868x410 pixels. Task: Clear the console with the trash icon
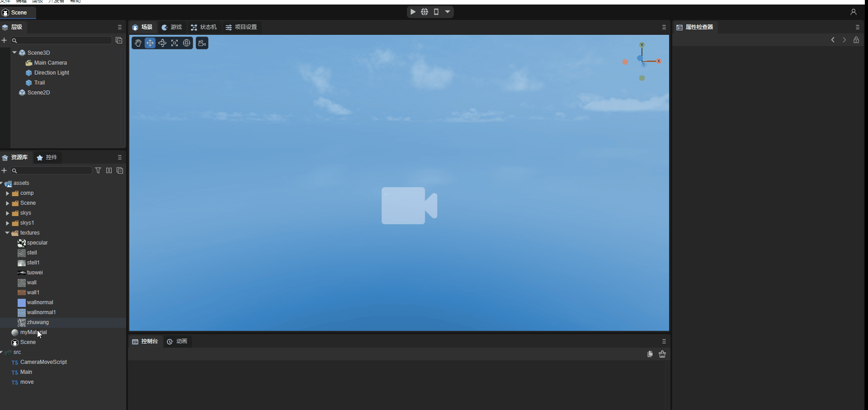point(662,354)
